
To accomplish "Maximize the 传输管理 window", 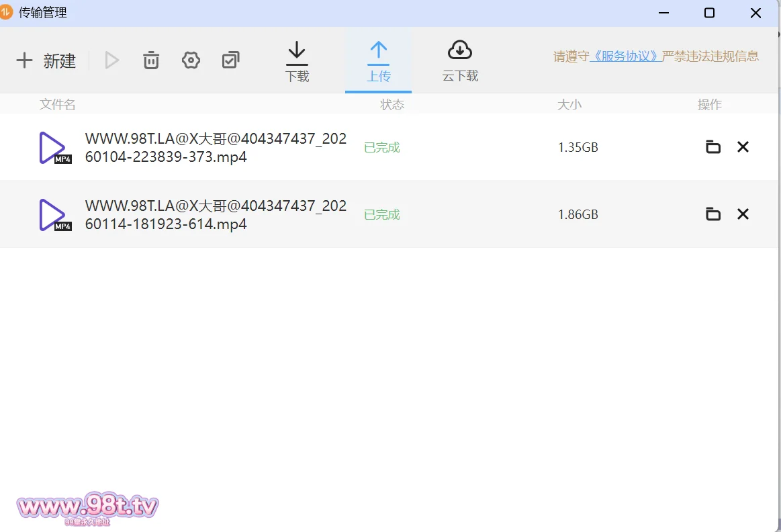I will [709, 13].
